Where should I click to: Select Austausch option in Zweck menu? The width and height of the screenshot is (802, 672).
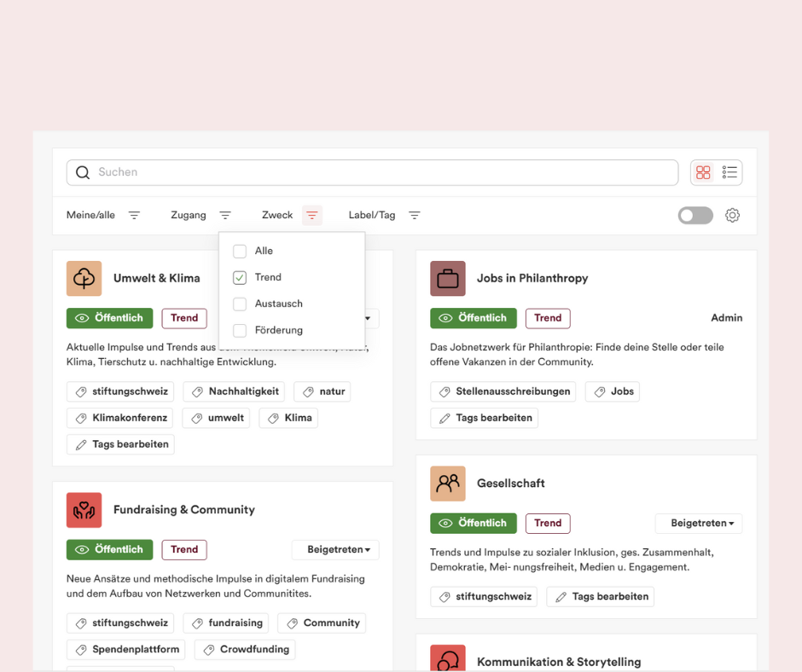278,304
